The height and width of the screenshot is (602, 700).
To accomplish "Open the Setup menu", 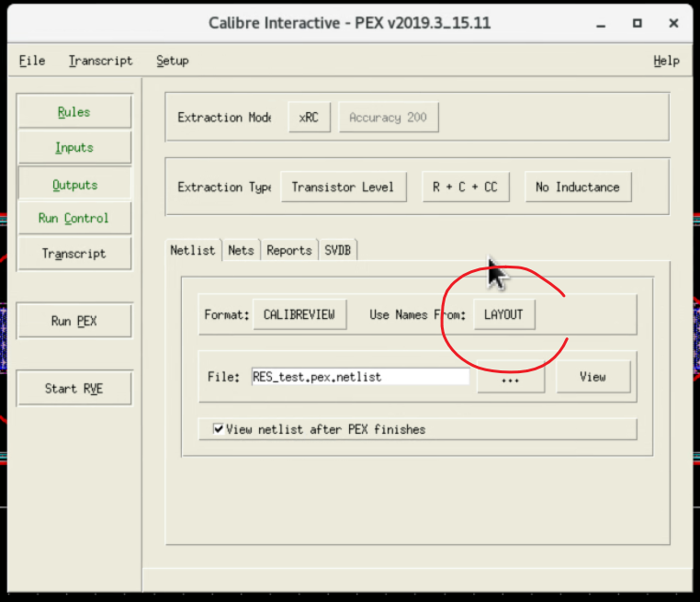I will pos(173,61).
